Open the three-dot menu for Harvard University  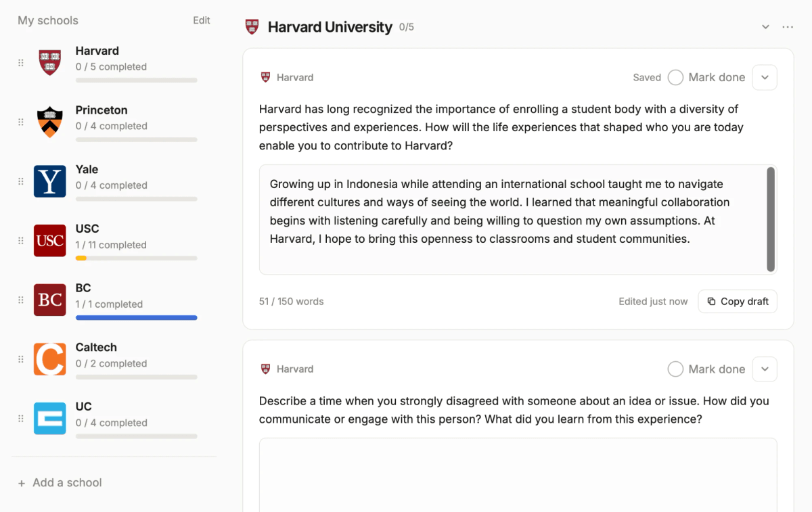pos(788,27)
